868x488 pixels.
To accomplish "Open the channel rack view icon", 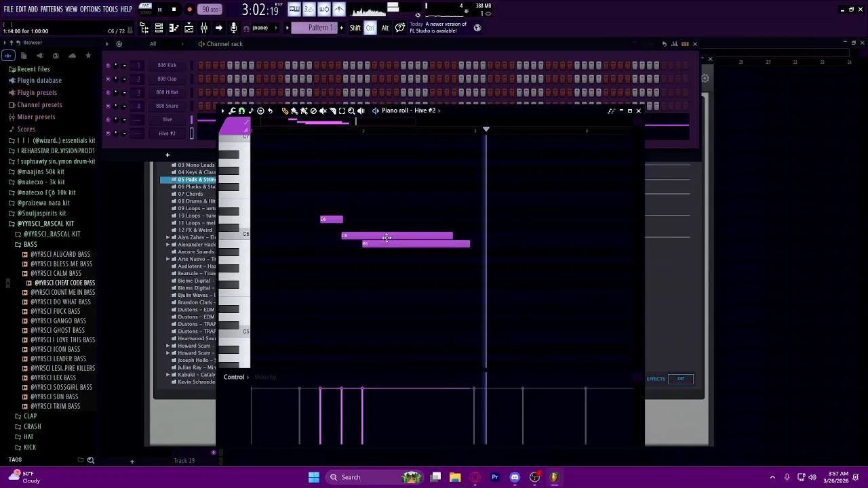I will click(x=159, y=28).
